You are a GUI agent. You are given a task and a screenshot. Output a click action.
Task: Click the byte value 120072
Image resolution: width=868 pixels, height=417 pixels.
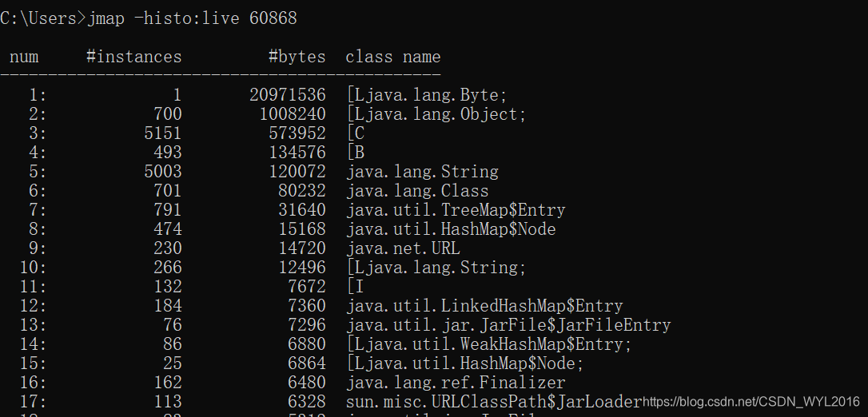click(297, 172)
